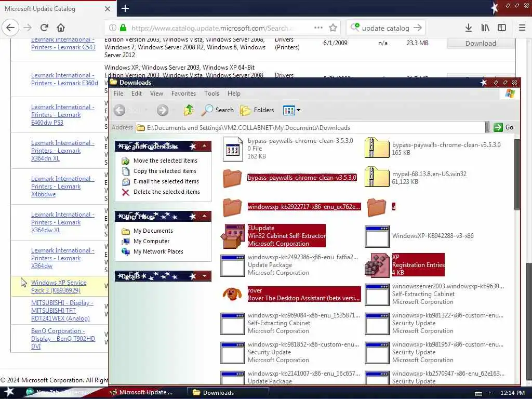Select the EUupdate self-extractor icon
The image size is (532, 399).
point(232,236)
